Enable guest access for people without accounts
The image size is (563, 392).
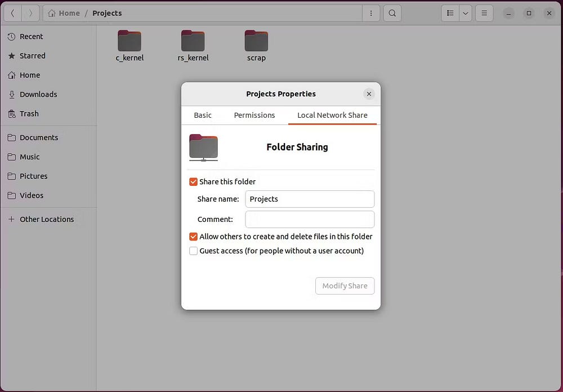point(193,251)
